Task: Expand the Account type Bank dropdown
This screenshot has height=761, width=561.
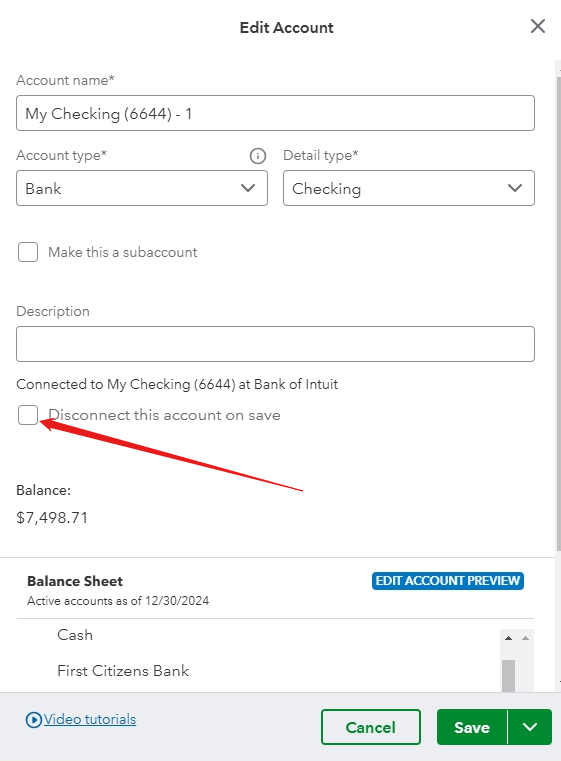Action: [142, 188]
